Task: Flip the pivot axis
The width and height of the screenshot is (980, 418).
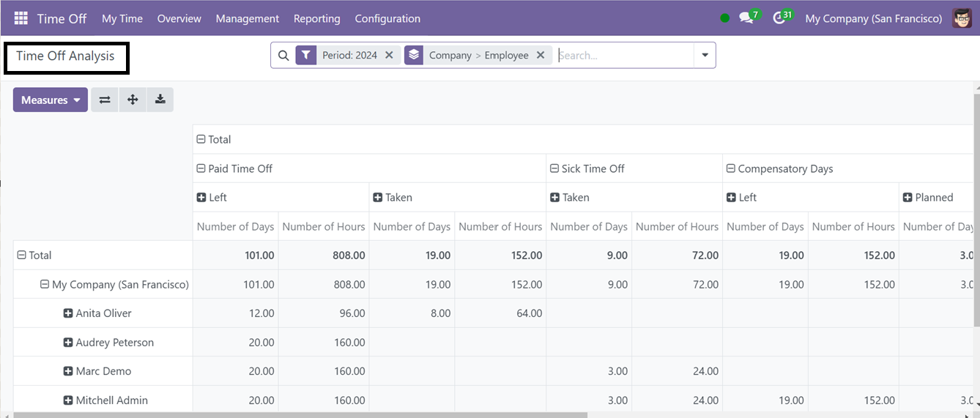Action: [x=105, y=100]
